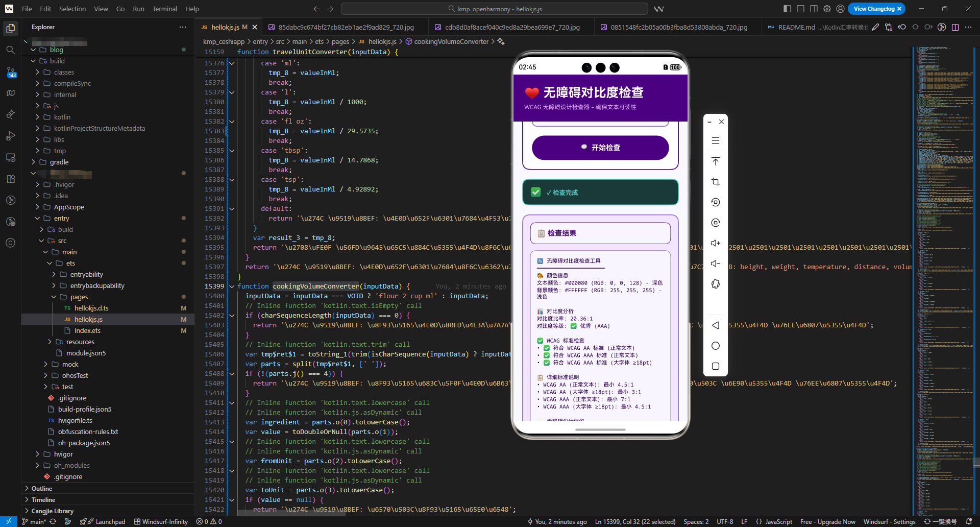This screenshot has width=980, height=527.
Task: Open the Search panel in the activity bar
Action: click(x=10, y=50)
